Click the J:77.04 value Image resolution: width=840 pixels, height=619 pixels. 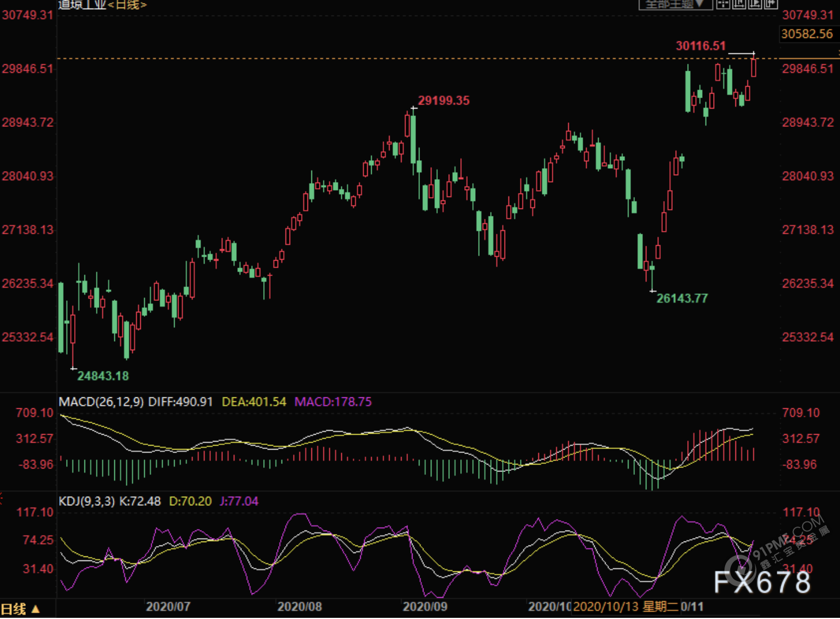tap(239, 501)
